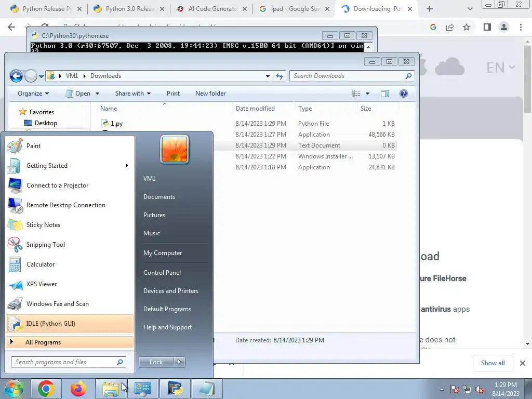This screenshot has height=399, width=532.
Task: Click Show all downloads button
Action: [x=493, y=363]
